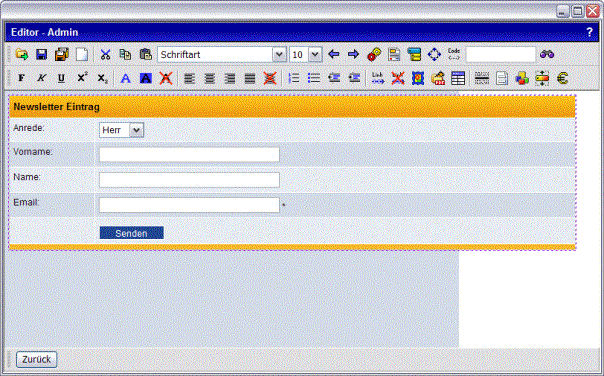This screenshot has height=376, width=604.
Task: Click the copy icon
Action: pos(125,54)
